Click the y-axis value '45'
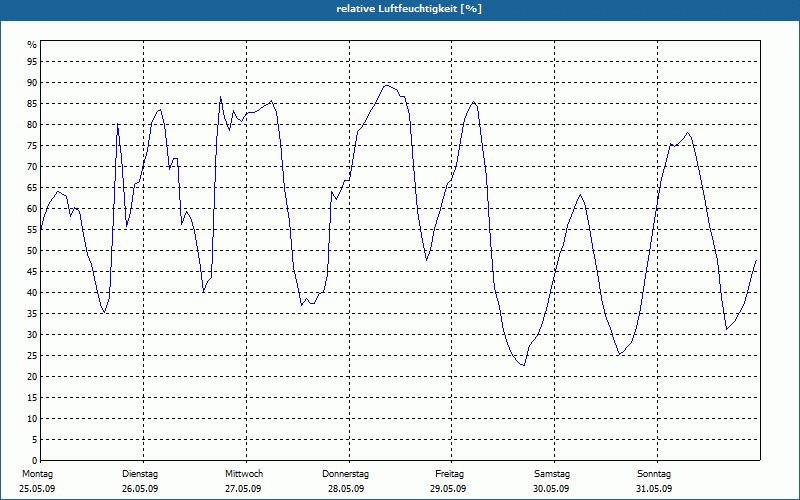The image size is (800, 500). pos(32,272)
